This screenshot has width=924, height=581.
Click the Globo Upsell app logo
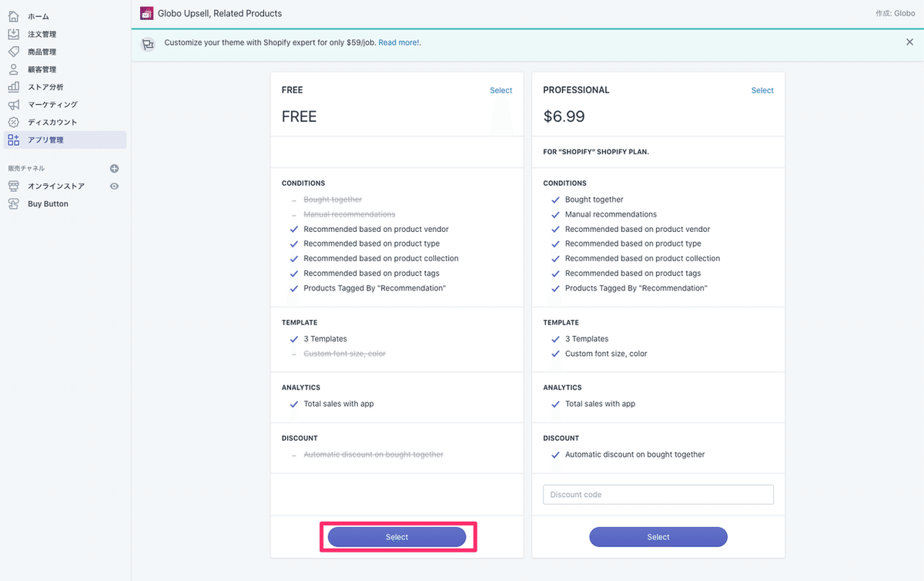146,13
